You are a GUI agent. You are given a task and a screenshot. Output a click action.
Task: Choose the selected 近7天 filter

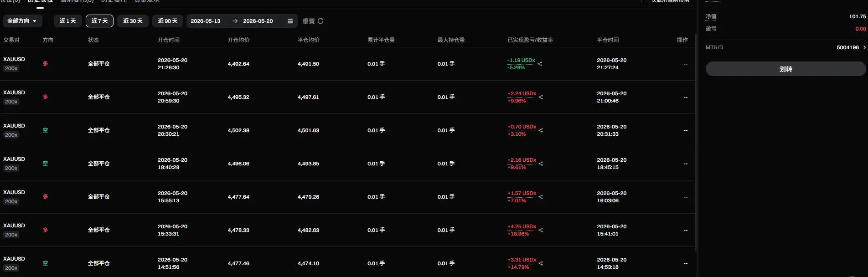click(99, 21)
